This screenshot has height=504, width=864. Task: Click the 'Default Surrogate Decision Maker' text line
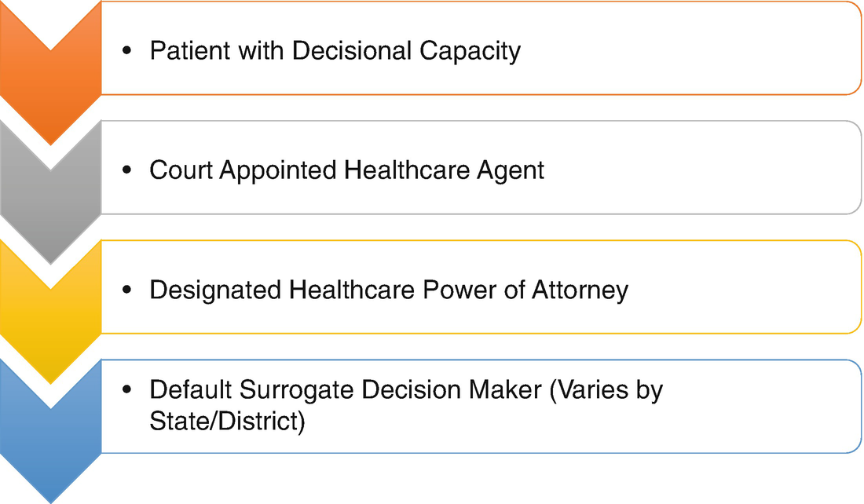(x=346, y=390)
